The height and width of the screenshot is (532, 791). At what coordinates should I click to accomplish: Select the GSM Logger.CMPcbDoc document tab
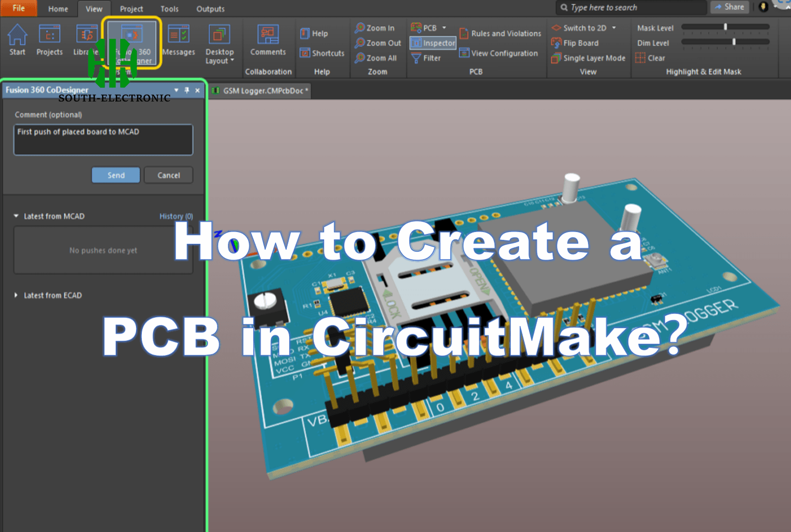(260, 90)
